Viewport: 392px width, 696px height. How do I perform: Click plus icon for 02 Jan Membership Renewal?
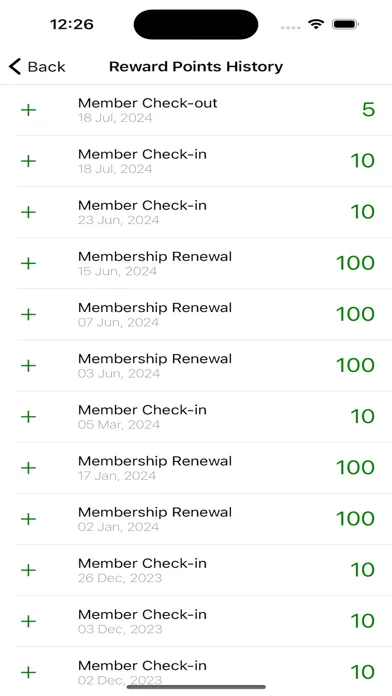(x=28, y=519)
